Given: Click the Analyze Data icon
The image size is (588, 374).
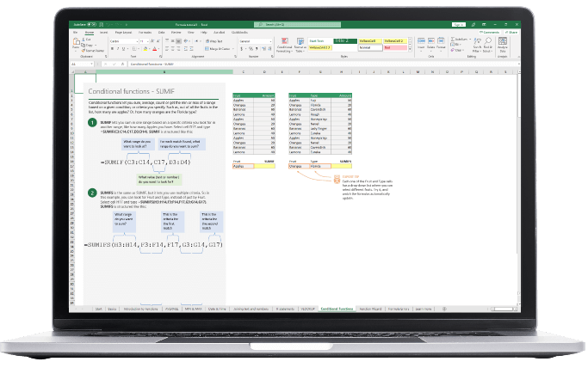Looking at the screenshot, I should click(503, 41).
